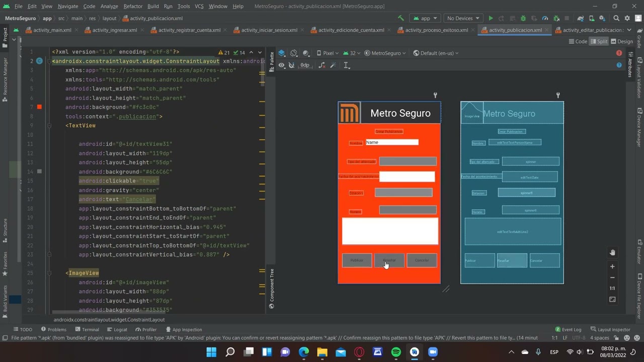Click the Make Project hammer icon

400,18
